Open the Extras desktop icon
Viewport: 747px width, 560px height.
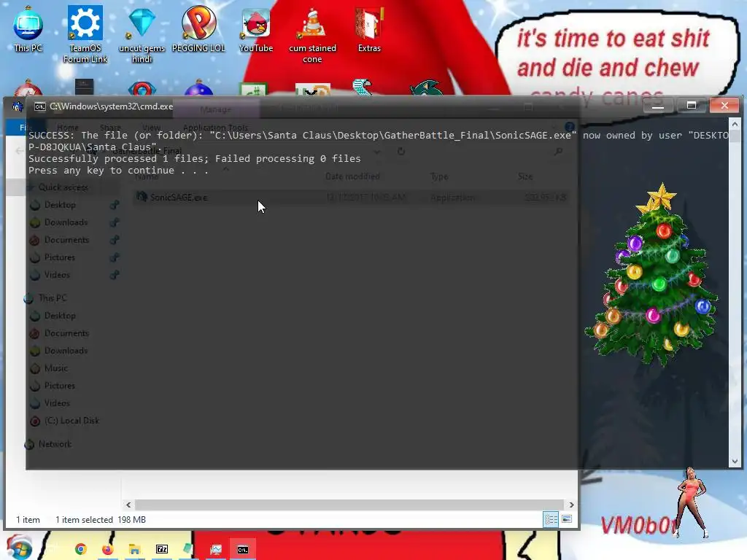(369, 31)
